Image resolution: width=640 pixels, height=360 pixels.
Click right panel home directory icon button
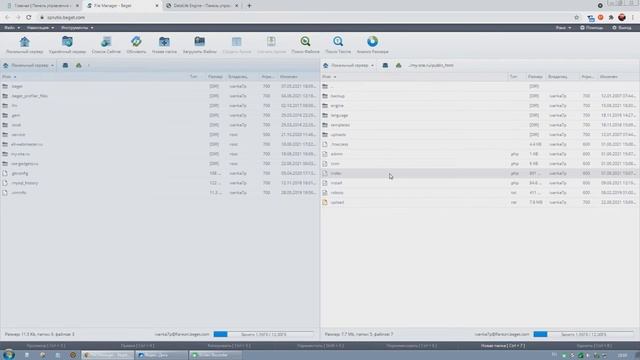click(x=385, y=65)
